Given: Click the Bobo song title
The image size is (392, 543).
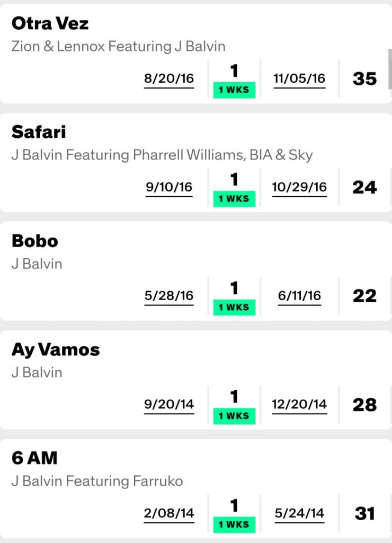Looking at the screenshot, I should pos(35,241).
